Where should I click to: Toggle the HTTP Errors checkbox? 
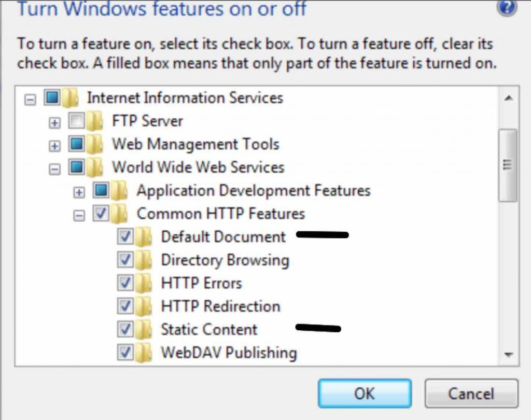coord(124,283)
